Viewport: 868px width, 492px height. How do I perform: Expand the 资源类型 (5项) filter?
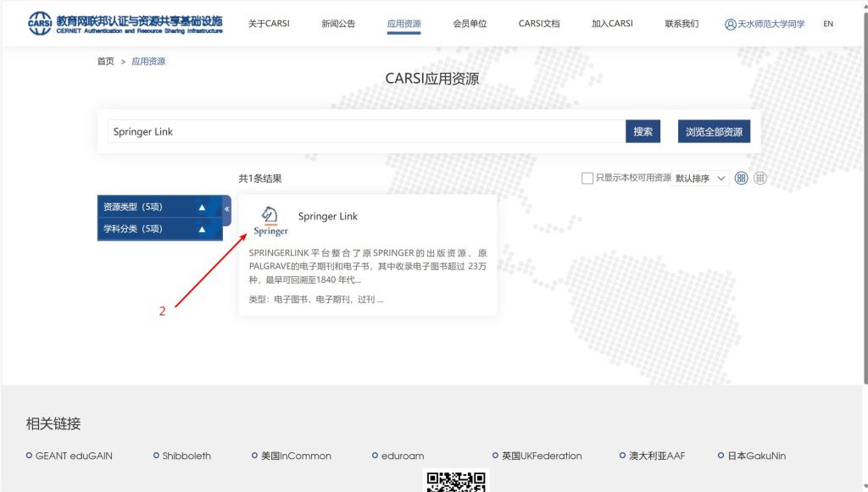(x=202, y=207)
